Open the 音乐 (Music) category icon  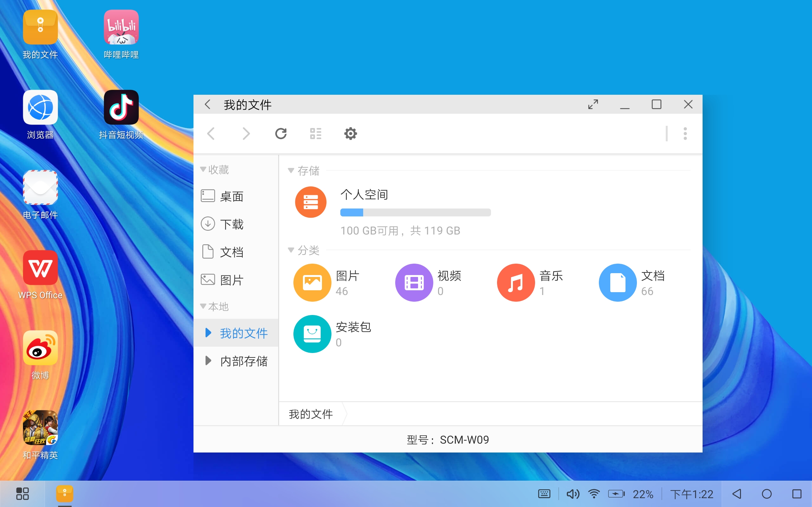click(x=515, y=282)
